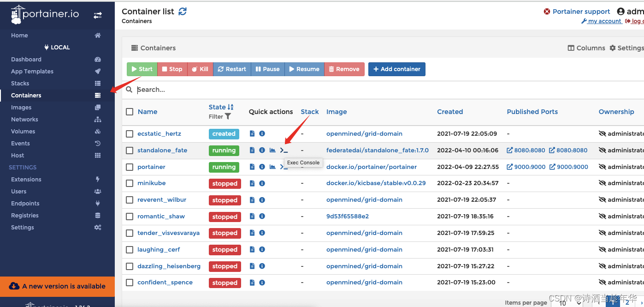Check the select-all checkbox in header

(130, 112)
